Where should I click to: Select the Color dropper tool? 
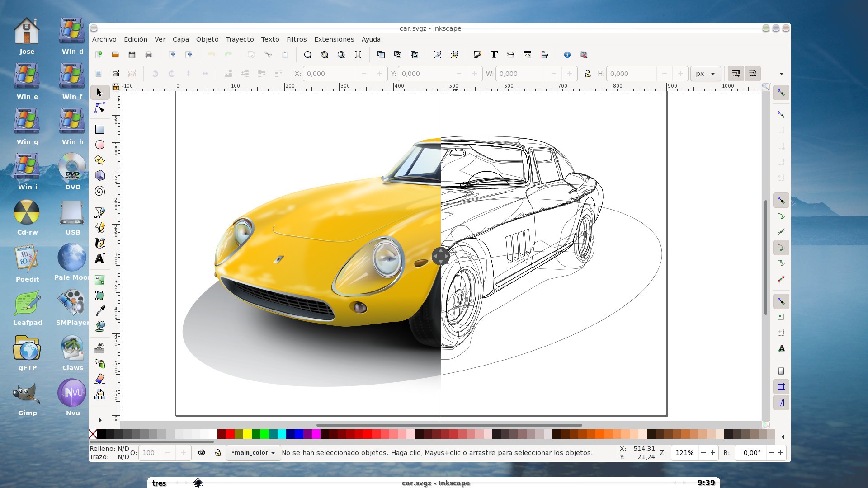(x=100, y=310)
